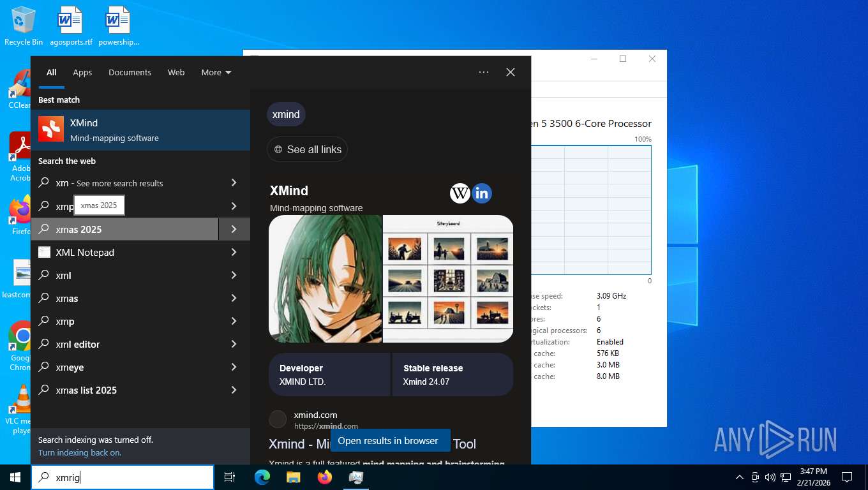Expand arrow for xmas 2025 suggestion

pos(234,229)
